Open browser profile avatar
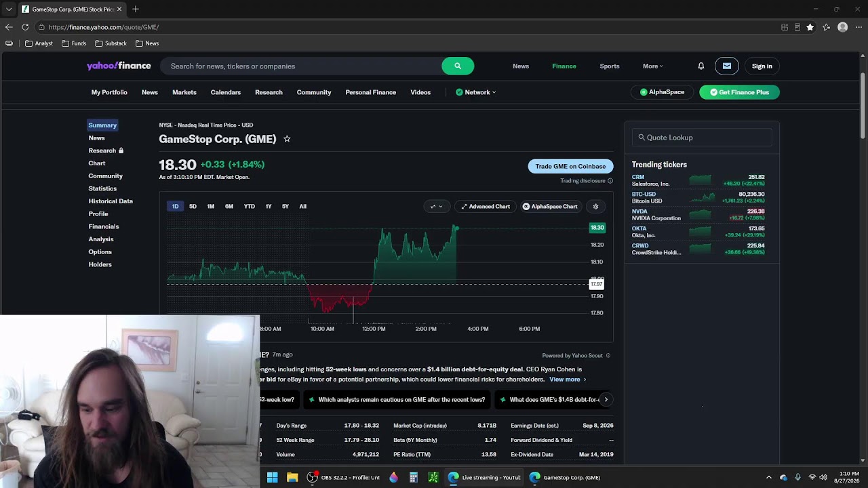This screenshot has width=868, height=488. pos(843,27)
